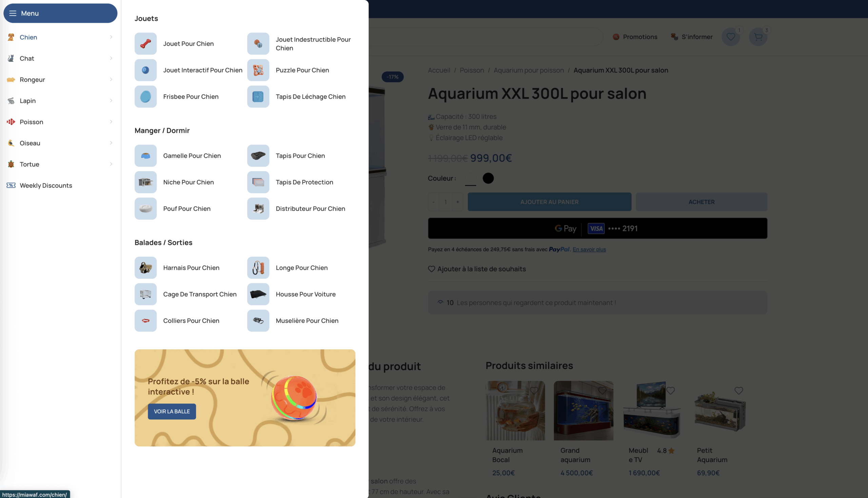Click the Housse Pour Voiture icon
The image size is (868, 498).
coord(258,294)
